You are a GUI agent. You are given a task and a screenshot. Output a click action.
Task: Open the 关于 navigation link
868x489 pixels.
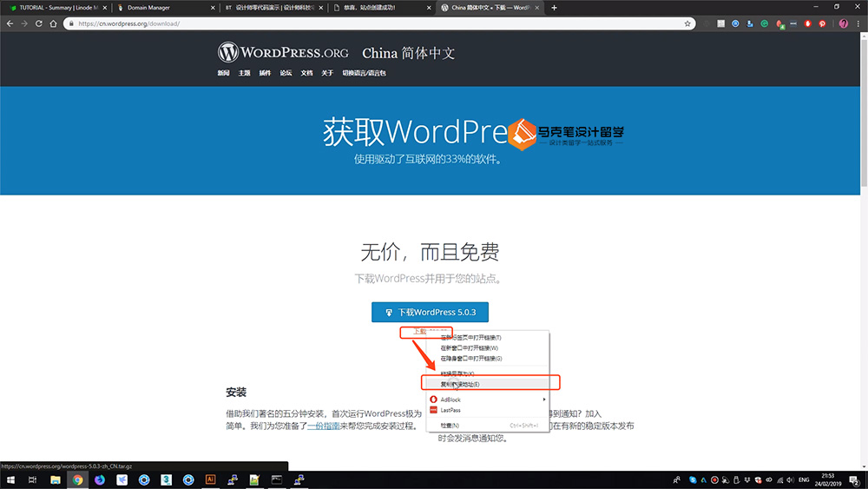[x=327, y=73]
